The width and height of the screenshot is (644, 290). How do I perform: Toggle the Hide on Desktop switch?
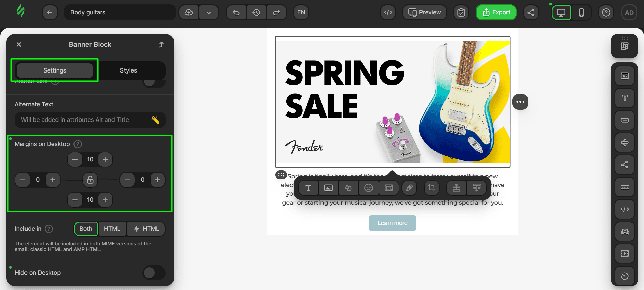pos(154,273)
